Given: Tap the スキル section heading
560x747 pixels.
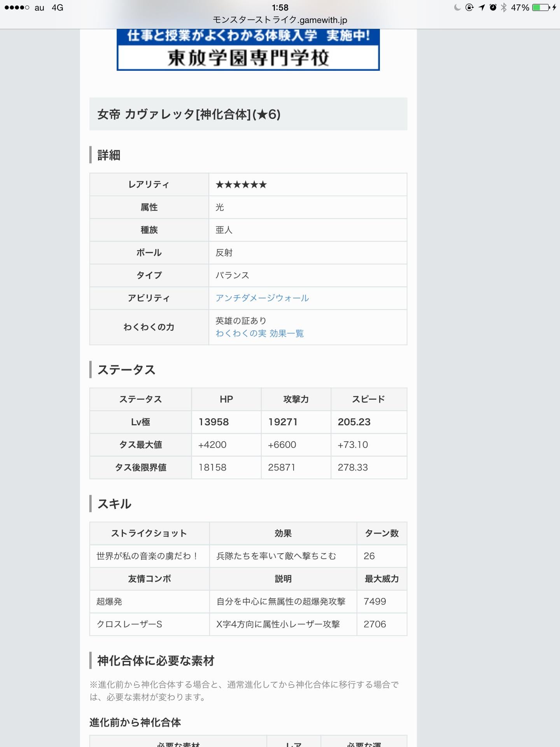Looking at the screenshot, I should 114,504.
